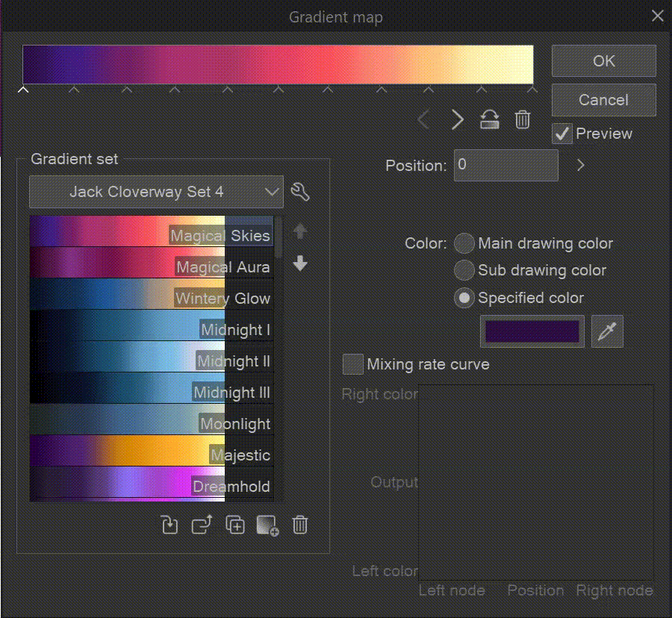Click the duplicate gradient icon

235,525
